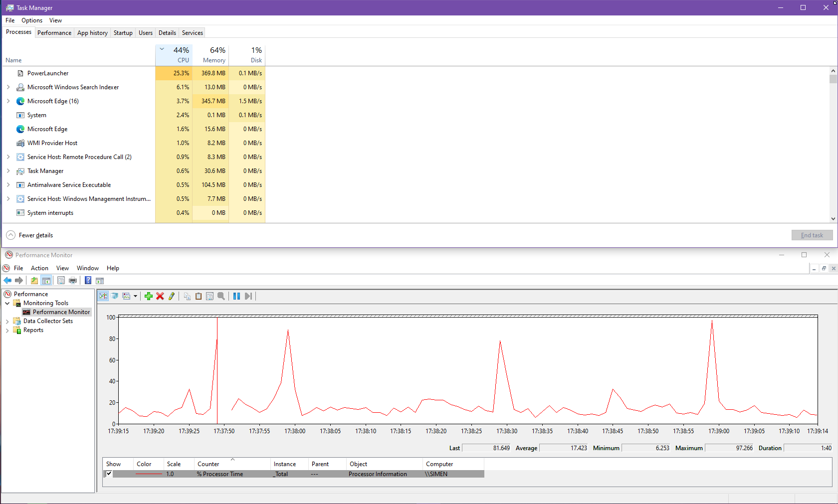Click Fewer details in Task Manager
The height and width of the screenshot is (504, 838).
click(29, 235)
